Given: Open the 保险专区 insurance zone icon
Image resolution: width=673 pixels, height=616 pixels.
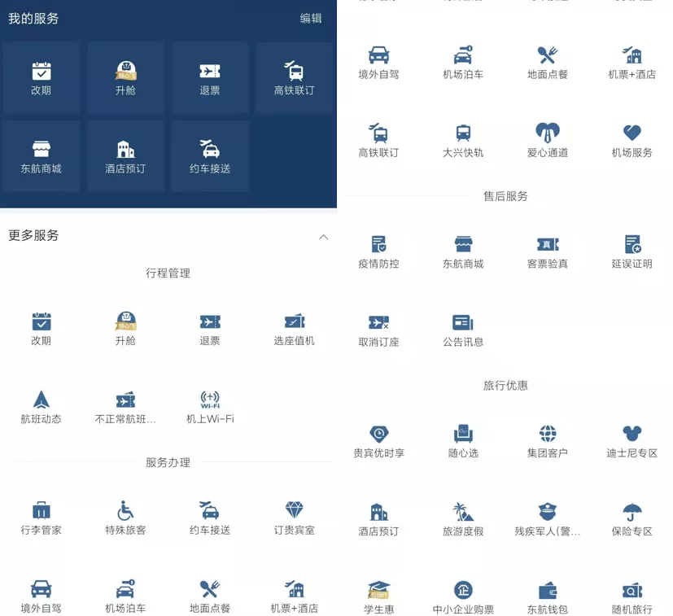Looking at the screenshot, I should pos(630,521).
